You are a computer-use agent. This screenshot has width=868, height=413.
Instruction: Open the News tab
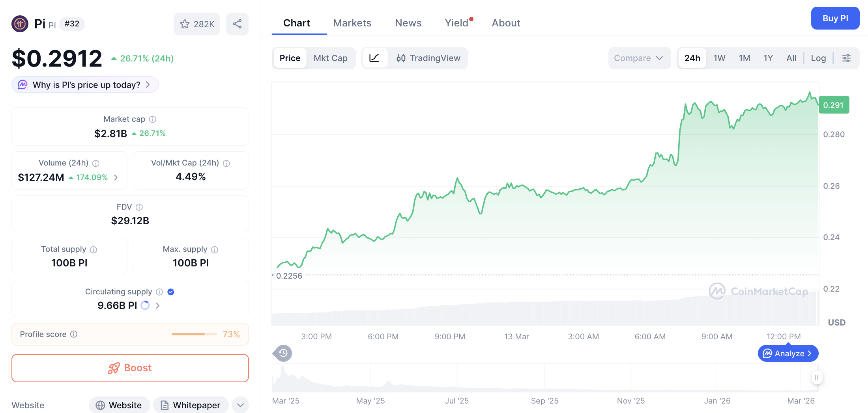click(x=408, y=22)
